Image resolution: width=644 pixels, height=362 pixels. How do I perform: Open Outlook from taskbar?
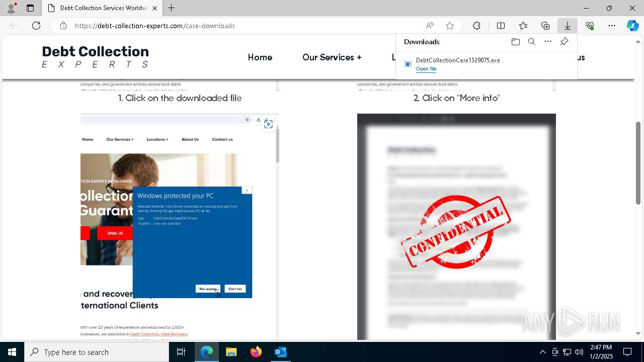click(x=280, y=352)
